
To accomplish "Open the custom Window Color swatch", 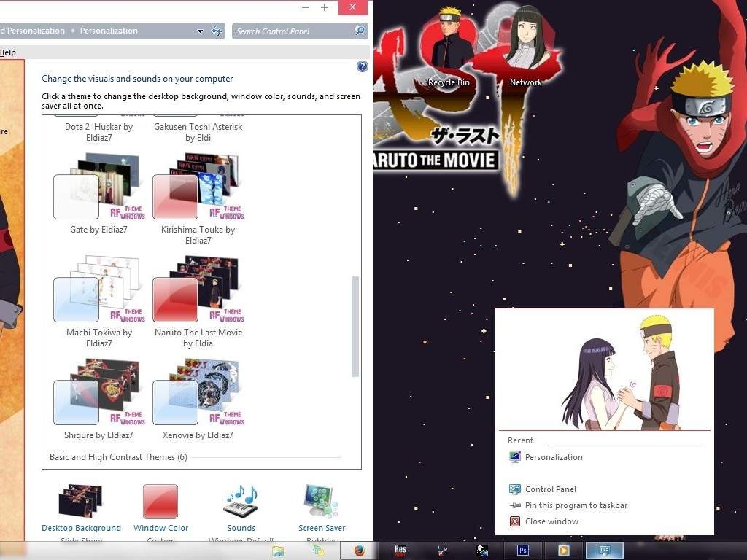I will pyautogui.click(x=160, y=503).
